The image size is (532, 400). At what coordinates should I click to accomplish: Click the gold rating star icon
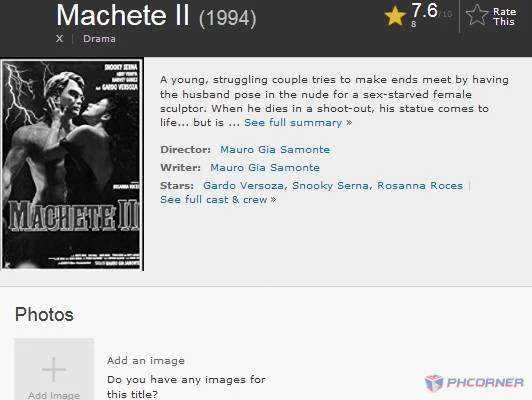click(x=395, y=16)
